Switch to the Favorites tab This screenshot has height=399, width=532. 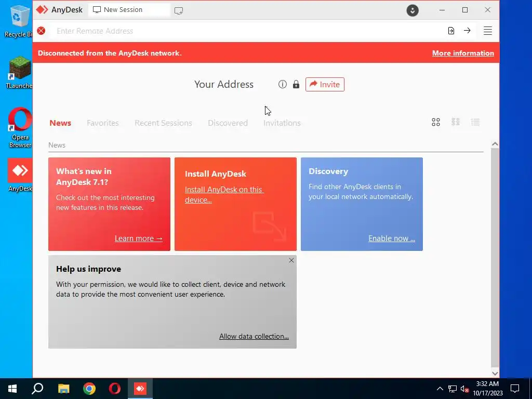click(x=103, y=123)
